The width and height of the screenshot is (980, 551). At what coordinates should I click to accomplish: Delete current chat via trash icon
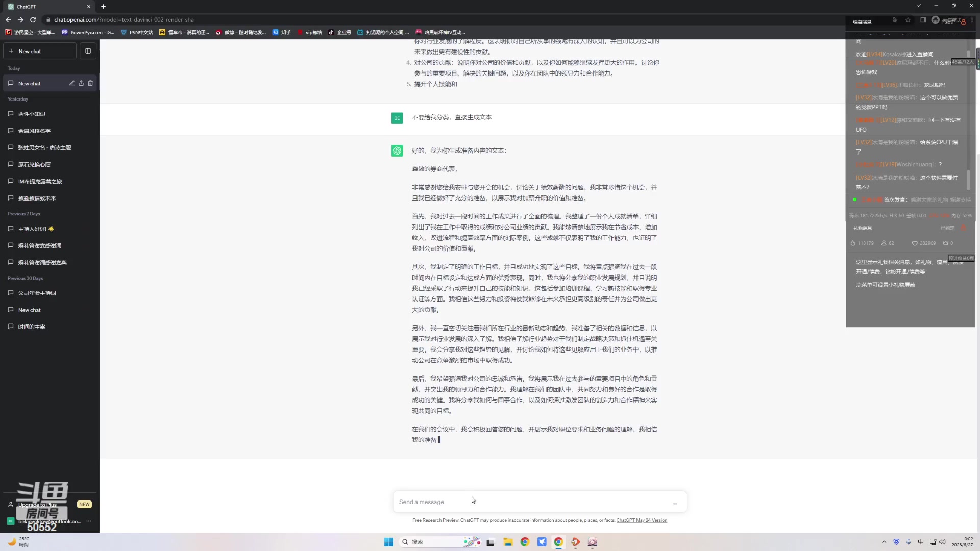pyautogui.click(x=90, y=83)
